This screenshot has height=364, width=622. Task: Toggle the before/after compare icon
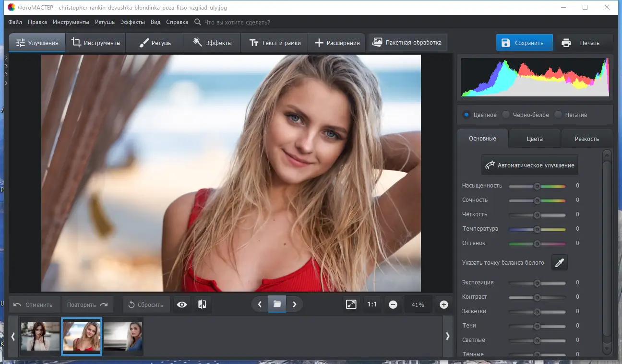tap(202, 305)
